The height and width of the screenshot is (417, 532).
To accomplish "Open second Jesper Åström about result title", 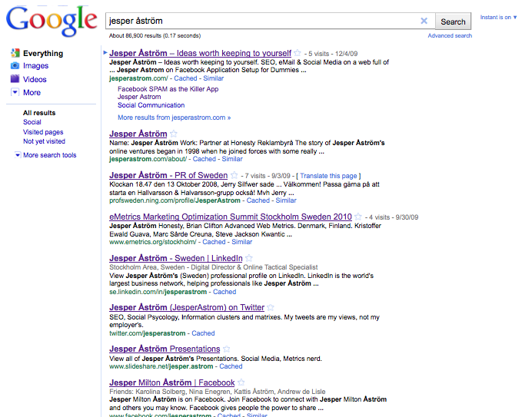I will pyautogui.click(x=138, y=134).
